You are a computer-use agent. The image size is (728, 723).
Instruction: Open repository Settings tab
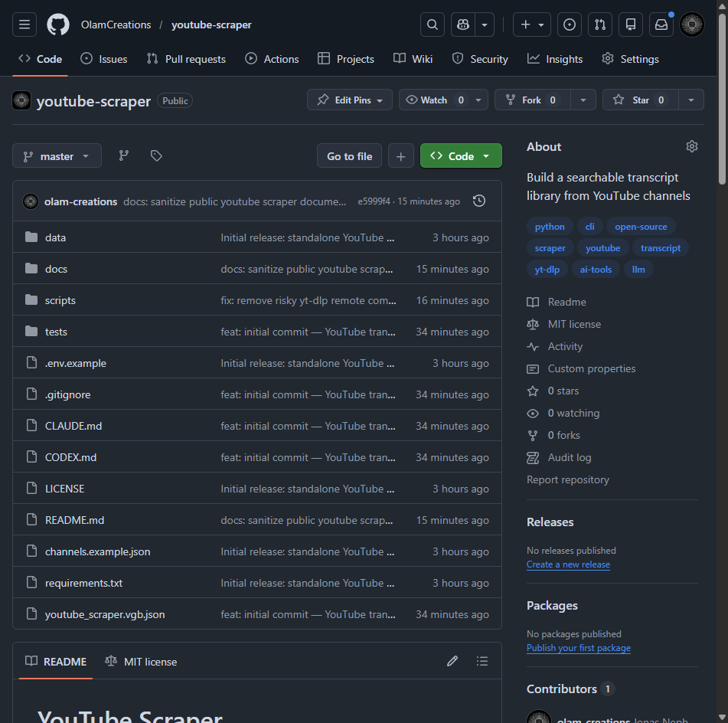coord(631,59)
